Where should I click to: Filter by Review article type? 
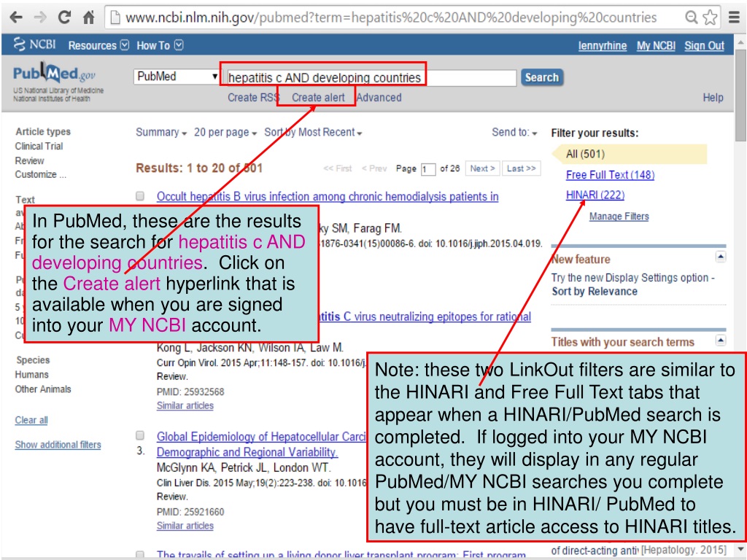click(29, 160)
